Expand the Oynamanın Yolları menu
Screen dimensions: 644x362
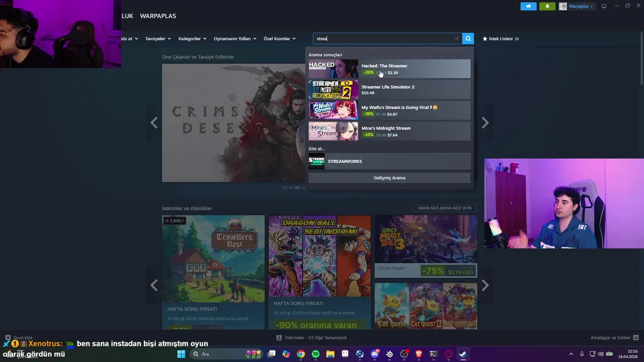pyautogui.click(x=235, y=39)
